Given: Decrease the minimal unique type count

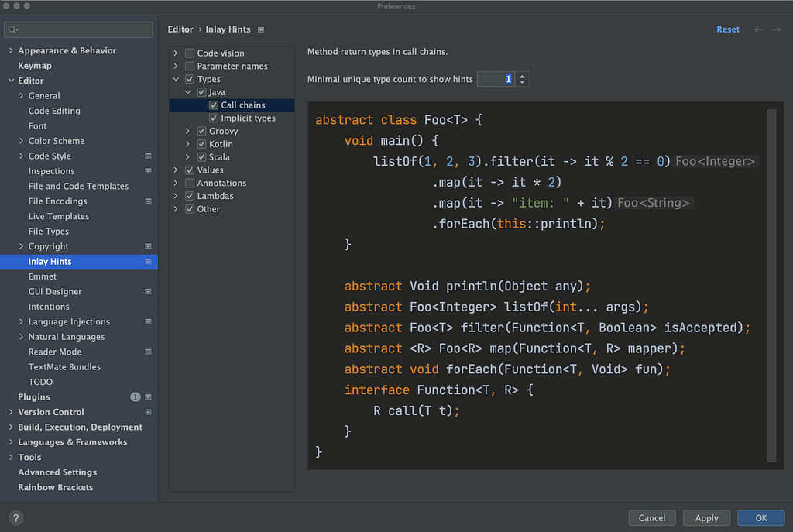Looking at the screenshot, I should (x=522, y=82).
